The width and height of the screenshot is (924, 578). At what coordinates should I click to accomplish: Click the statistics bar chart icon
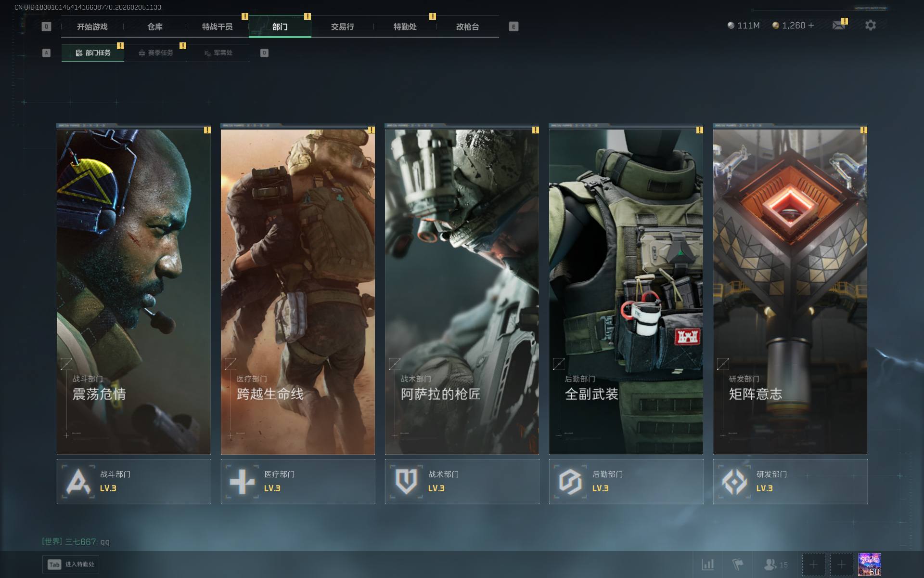click(707, 564)
